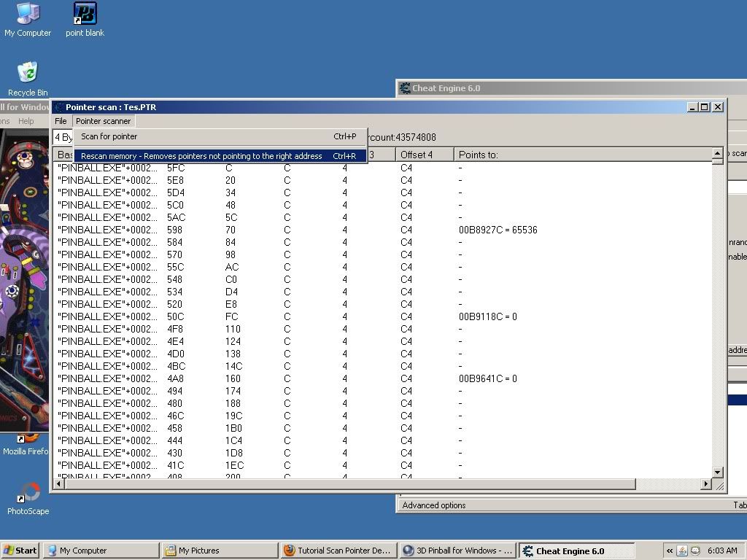
Task: Switch to Cheat Engine 6.0 taskbar button
Action: tap(576, 551)
